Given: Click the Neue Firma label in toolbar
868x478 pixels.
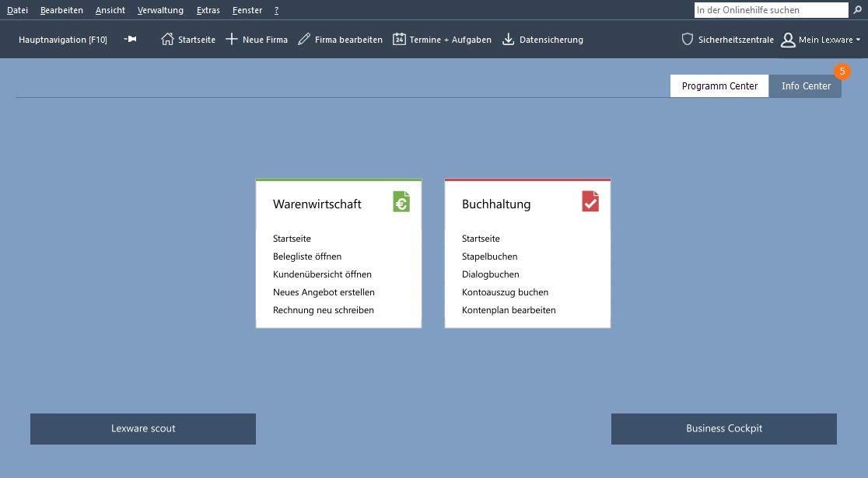Looking at the screenshot, I should pos(265,40).
